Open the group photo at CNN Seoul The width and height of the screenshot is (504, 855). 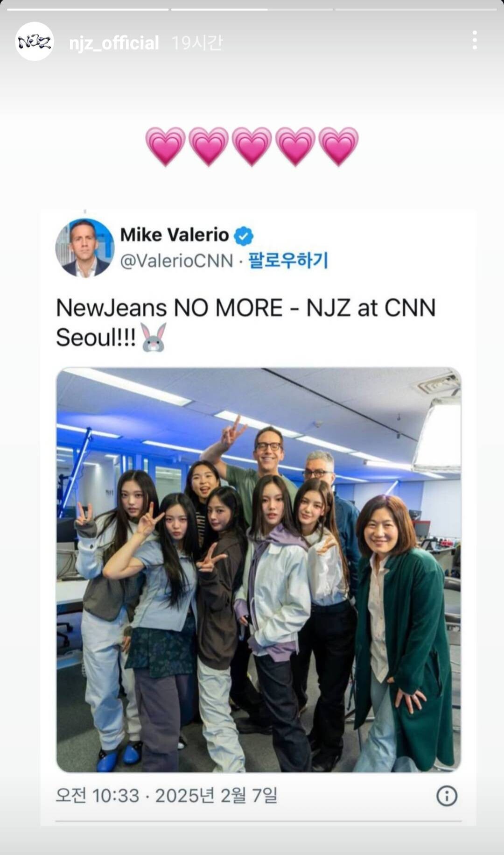tap(259, 570)
